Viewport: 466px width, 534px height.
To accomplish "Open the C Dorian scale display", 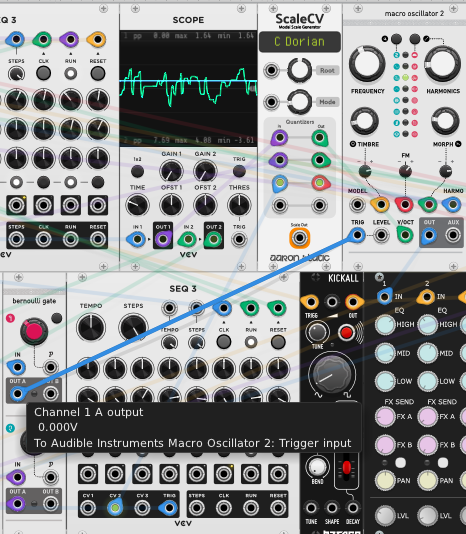I will pos(299,42).
